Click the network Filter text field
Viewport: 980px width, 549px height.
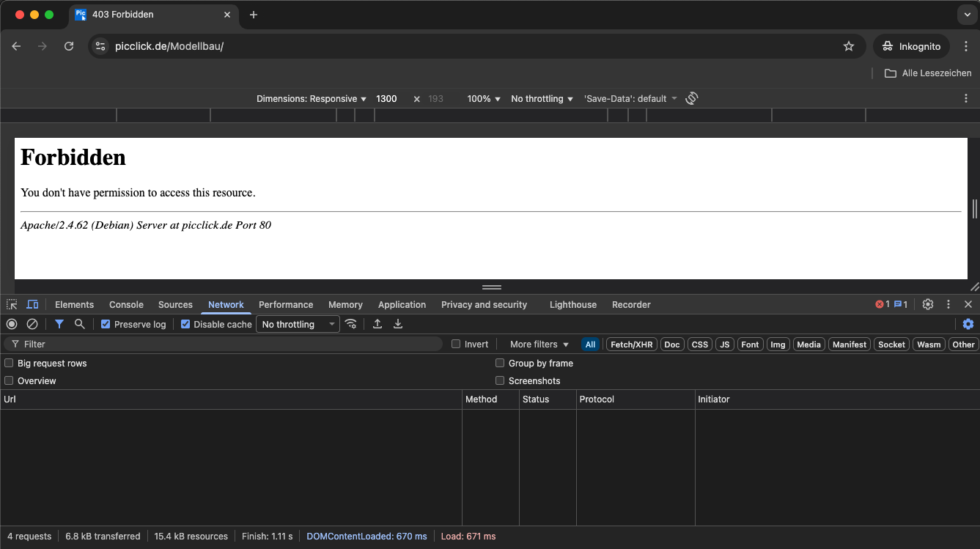pos(227,344)
